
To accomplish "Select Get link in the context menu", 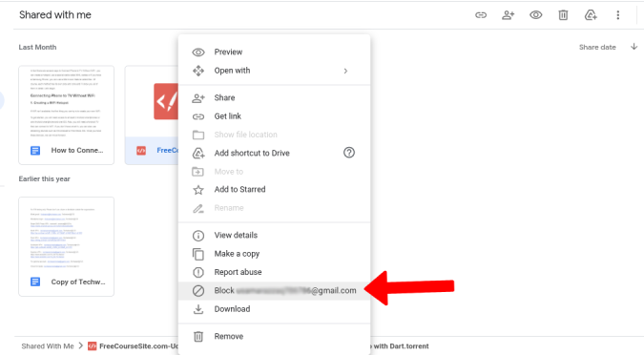I will (x=275, y=116).
